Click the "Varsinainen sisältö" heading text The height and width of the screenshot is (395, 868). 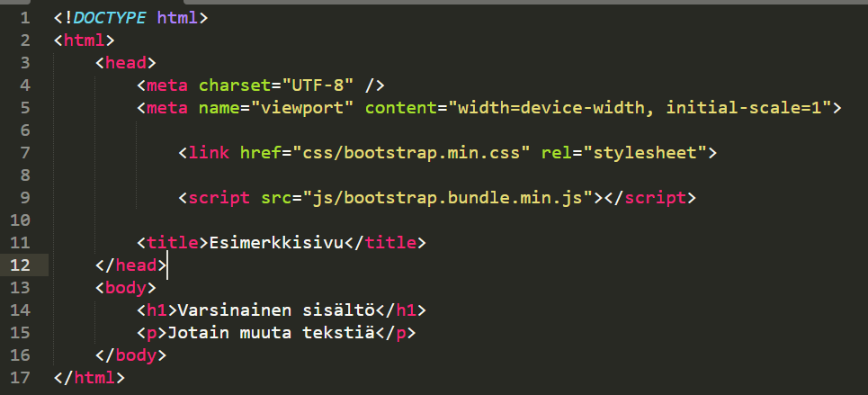277,310
